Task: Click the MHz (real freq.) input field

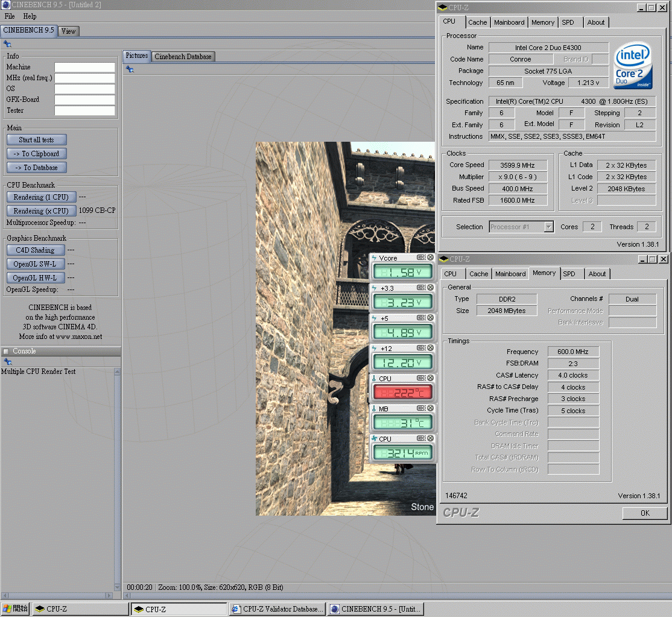Action: point(85,78)
